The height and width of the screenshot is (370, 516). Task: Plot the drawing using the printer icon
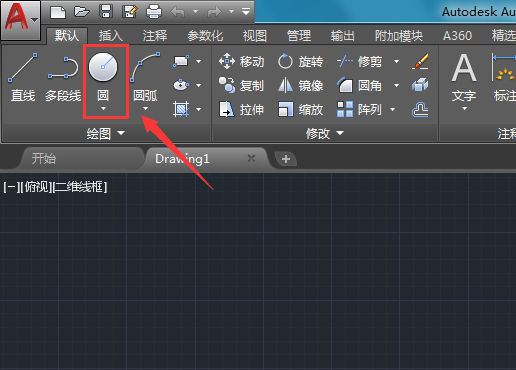coord(154,12)
